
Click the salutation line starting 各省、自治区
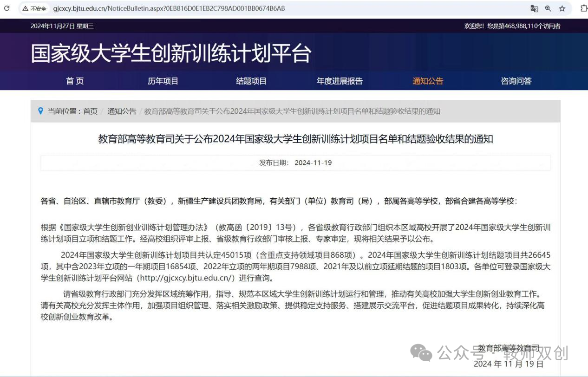click(279, 201)
